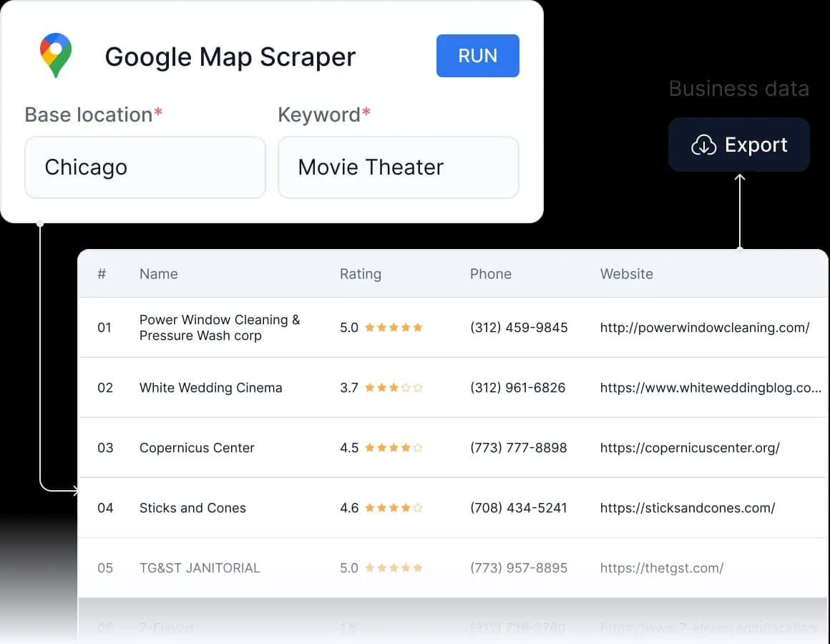Image resolution: width=830 pixels, height=644 pixels.
Task: Open the thetgst.com website link
Action: [662, 568]
